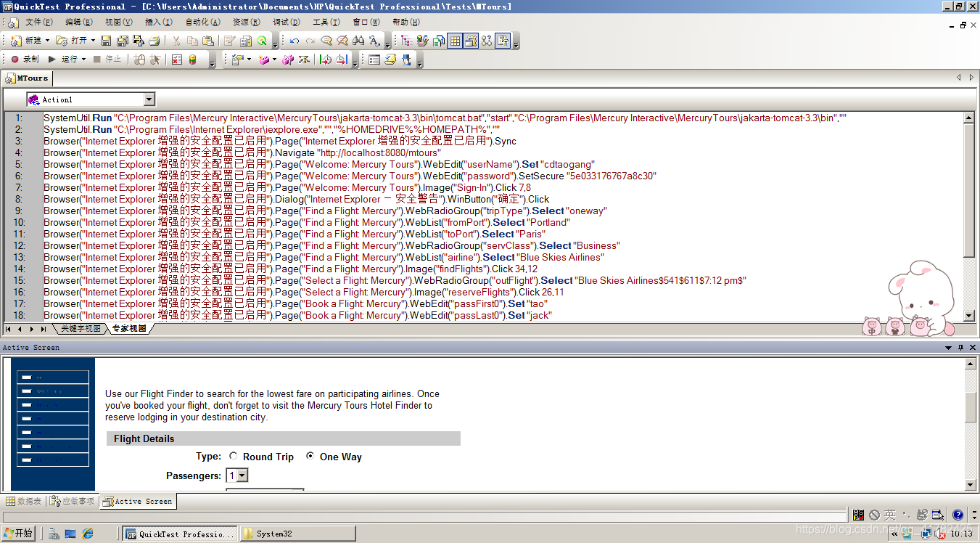Click the Active Screen vertical scrollbar
Screen dimensions: 980x543
click(971, 424)
